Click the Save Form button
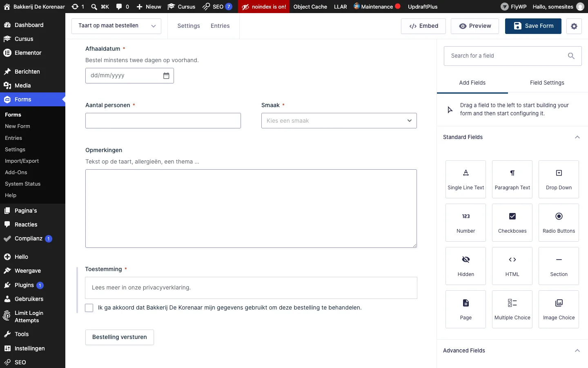588x368 pixels. [533, 26]
